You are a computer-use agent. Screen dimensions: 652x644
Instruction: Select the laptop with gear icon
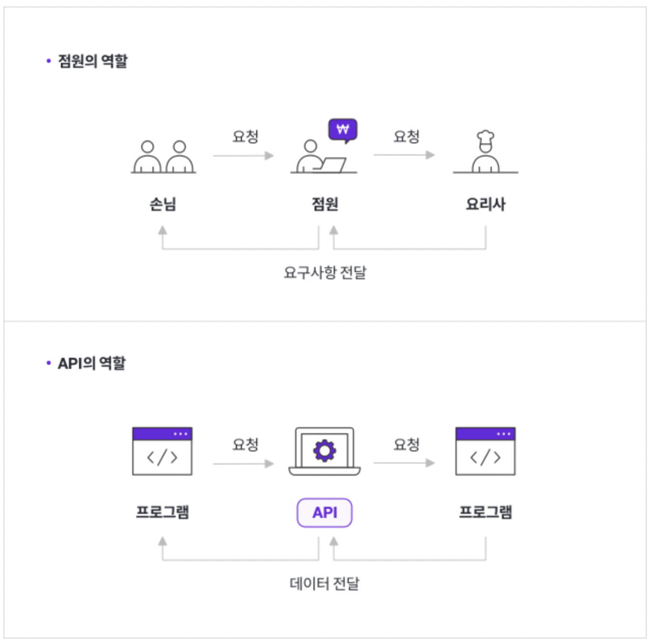point(325,451)
